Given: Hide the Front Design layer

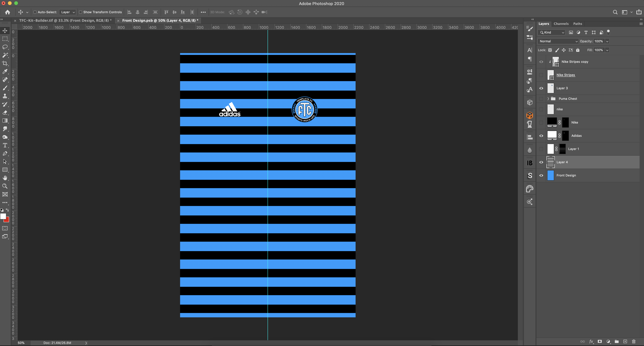Looking at the screenshot, I should point(541,175).
